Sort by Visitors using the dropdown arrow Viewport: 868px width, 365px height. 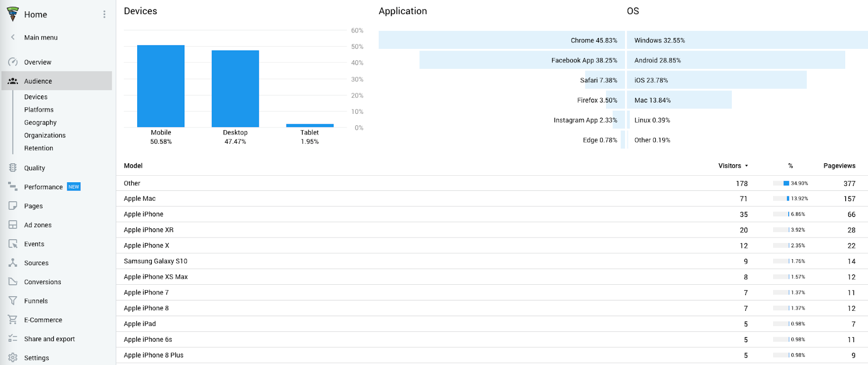[746, 166]
